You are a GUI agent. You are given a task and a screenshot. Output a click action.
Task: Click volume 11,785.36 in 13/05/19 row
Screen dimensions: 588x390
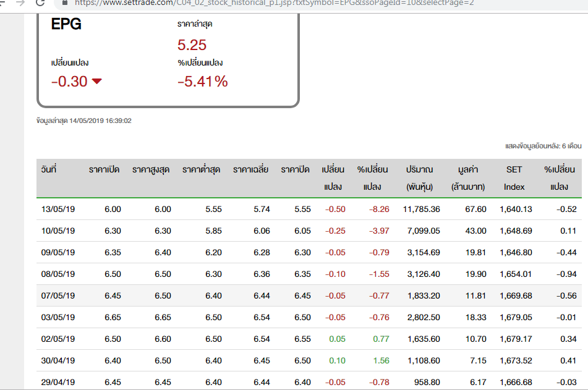coord(422,210)
